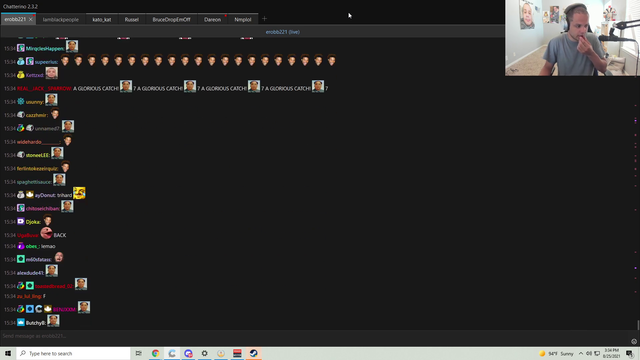Viewport: 640px width, 360px height.
Task: Launch Google Chrome from the taskbar
Action: click(x=156, y=353)
